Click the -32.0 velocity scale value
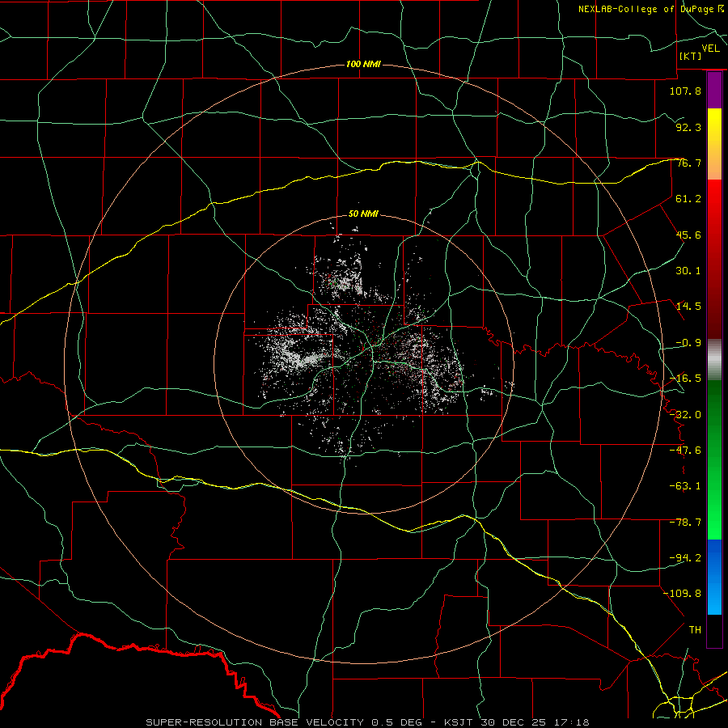 685,415
